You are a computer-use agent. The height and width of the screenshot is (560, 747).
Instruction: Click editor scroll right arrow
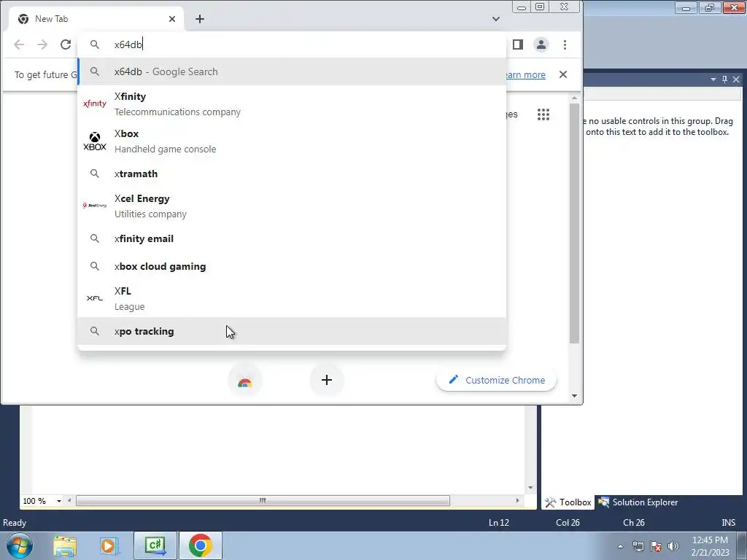click(517, 500)
